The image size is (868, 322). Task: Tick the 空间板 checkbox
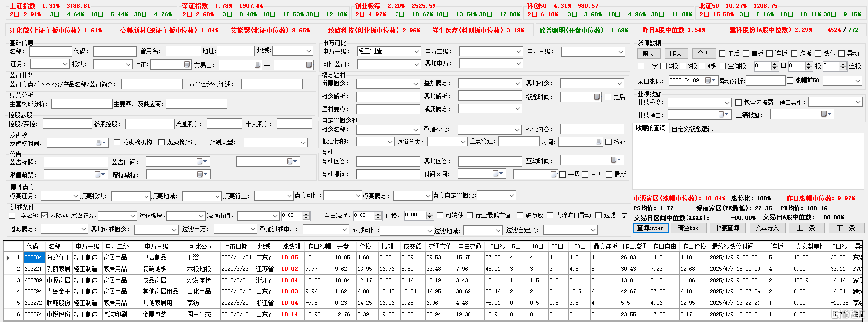point(723,66)
